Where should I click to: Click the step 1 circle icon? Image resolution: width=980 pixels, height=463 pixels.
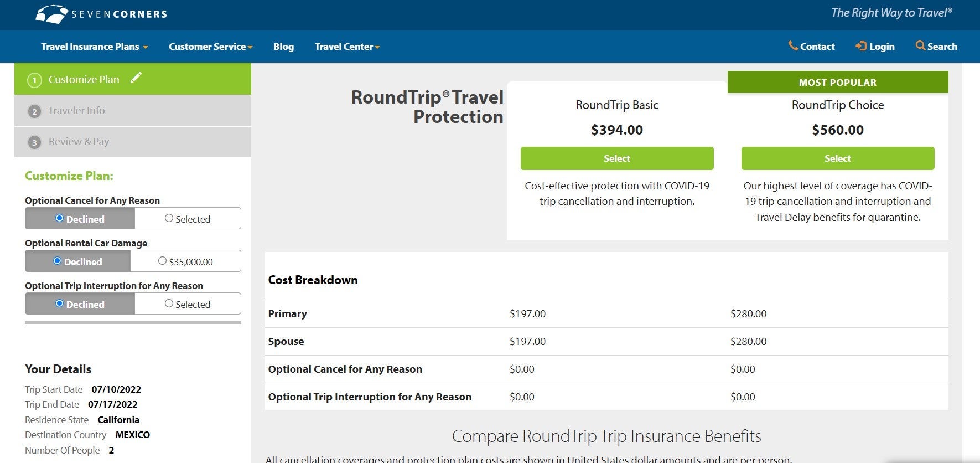34,80
